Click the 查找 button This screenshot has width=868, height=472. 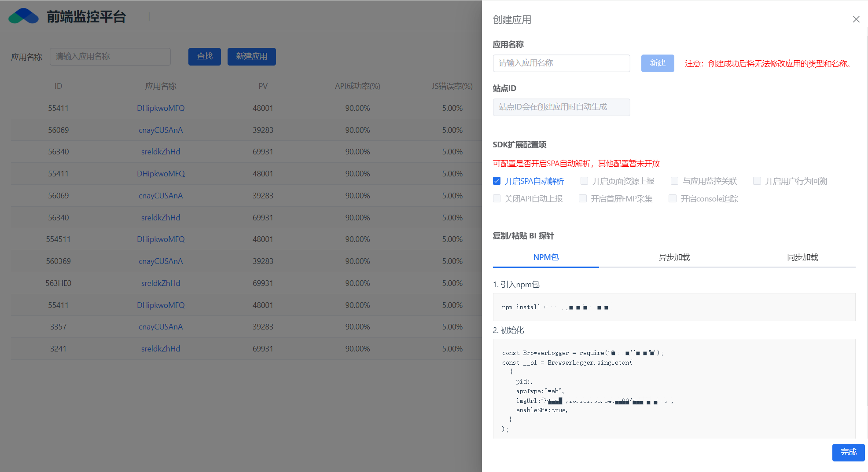tap(205, 56)
